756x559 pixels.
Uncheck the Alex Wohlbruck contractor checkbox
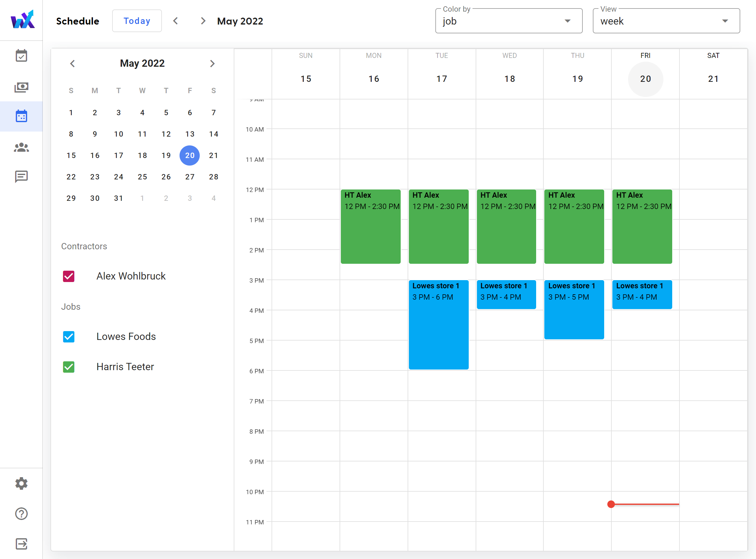[x=69, y=276]
